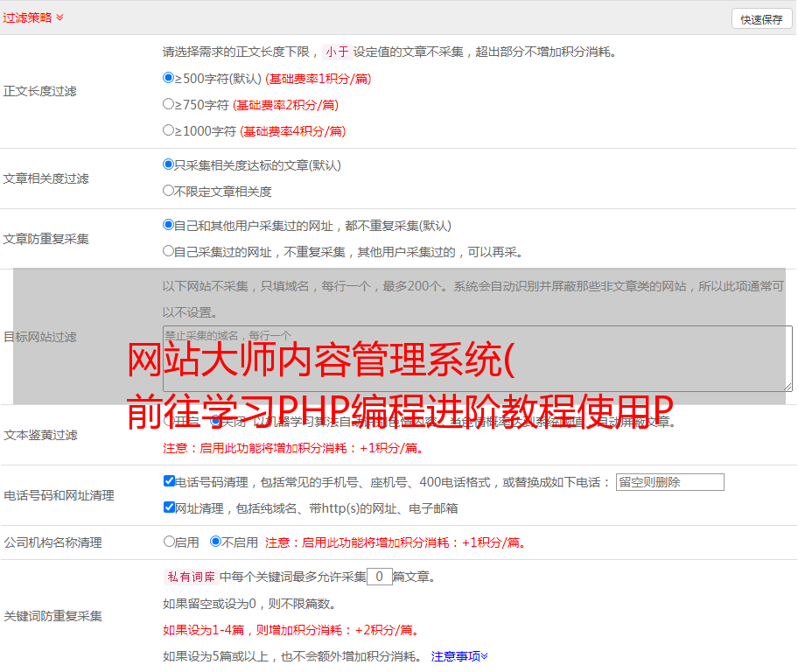
Task: Open the 私有词库 tag link
Action: click(191, 577)
